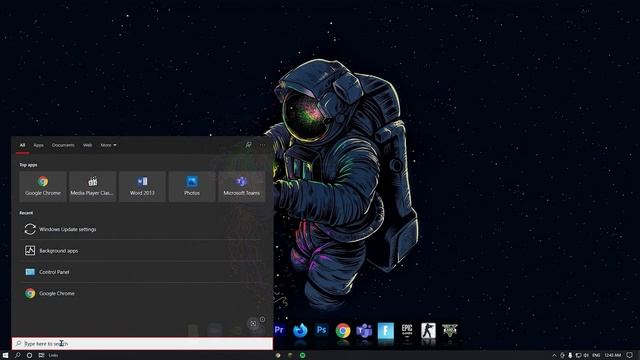Click the Type here to search box
This screenshot has height=360, width=640.
pos(142,344)
